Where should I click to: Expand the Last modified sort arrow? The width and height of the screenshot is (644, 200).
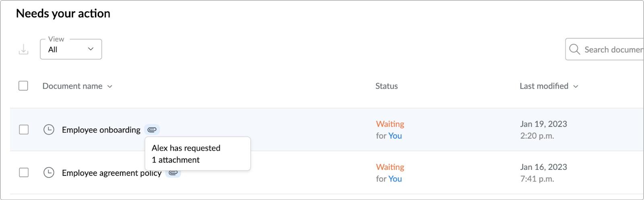coord(576,86)
